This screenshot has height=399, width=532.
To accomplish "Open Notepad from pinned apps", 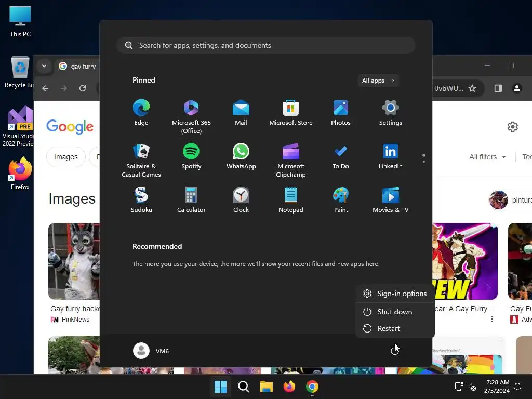I will [291, 200].
